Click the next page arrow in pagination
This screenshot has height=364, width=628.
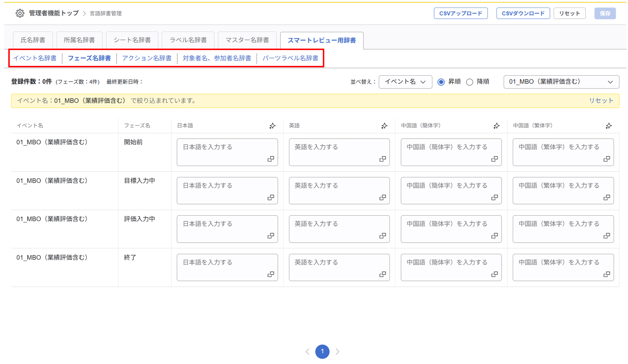click(338, 351)
